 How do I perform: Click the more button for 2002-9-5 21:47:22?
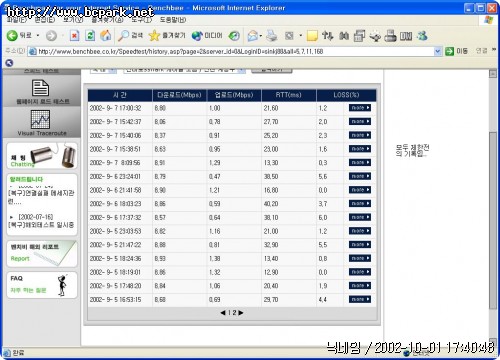point(360,245)
